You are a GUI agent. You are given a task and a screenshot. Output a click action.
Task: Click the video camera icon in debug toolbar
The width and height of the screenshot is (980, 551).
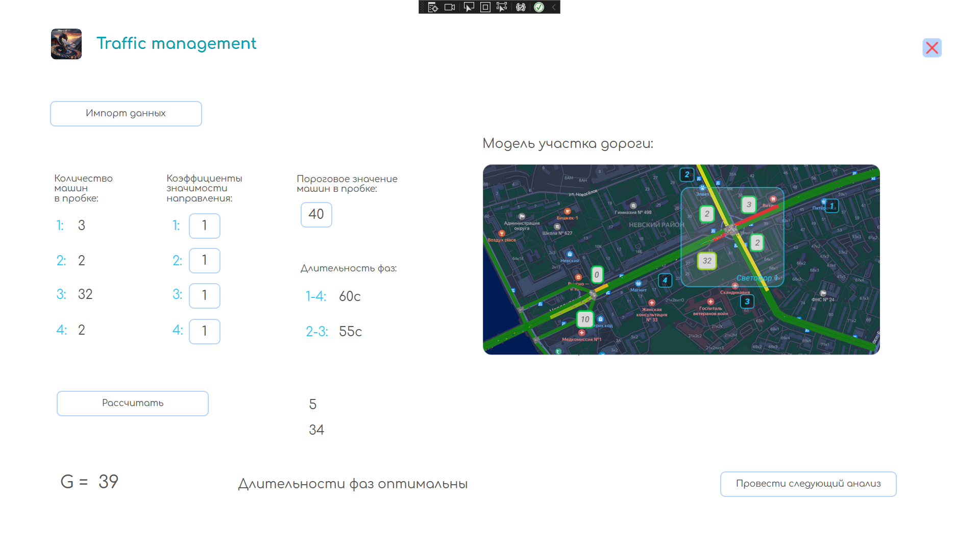pyautogui.click(x=450, y=7)
